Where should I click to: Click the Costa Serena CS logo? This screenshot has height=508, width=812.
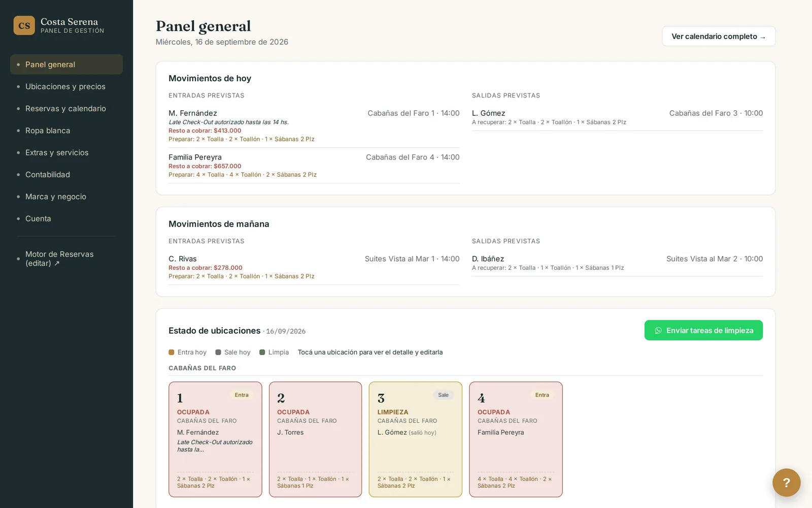coord(24,25)
